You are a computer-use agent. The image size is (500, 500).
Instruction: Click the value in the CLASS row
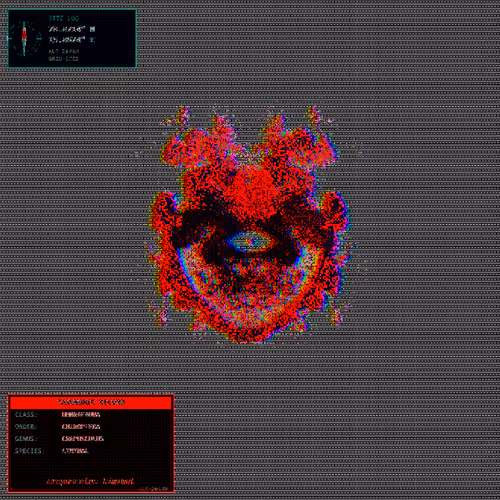coord(81,415)
